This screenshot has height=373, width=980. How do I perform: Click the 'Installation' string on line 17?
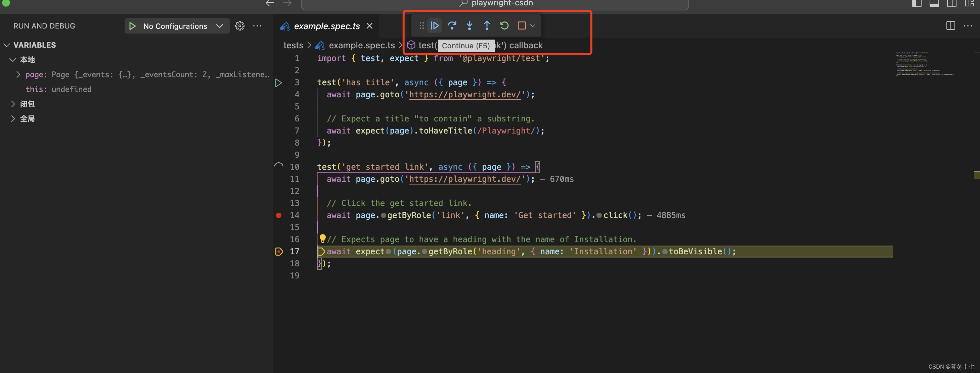tap(603, 252)
